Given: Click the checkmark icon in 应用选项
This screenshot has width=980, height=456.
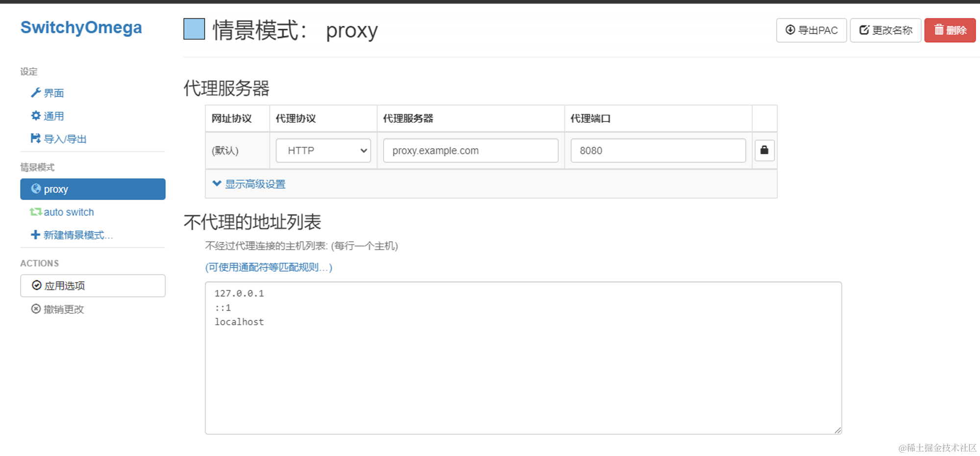Looking at the screenshot, I should tap(37, 285).
